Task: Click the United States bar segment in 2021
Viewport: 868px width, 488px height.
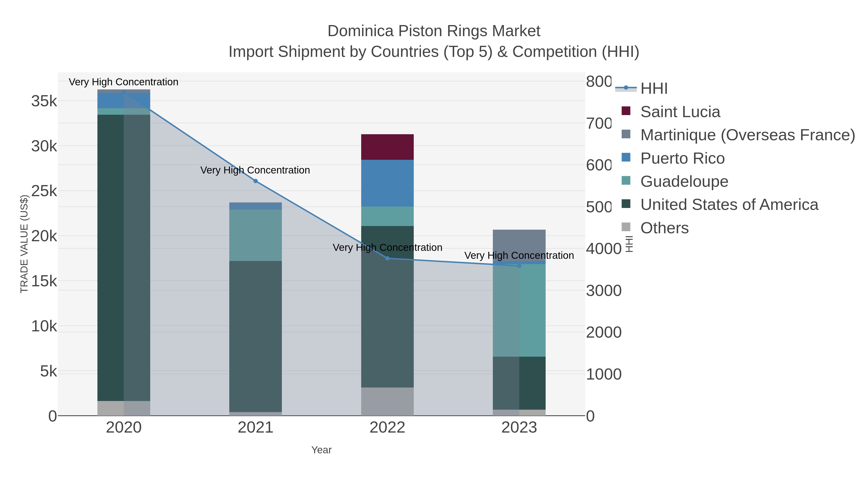Action: click(x=255, y=336)
